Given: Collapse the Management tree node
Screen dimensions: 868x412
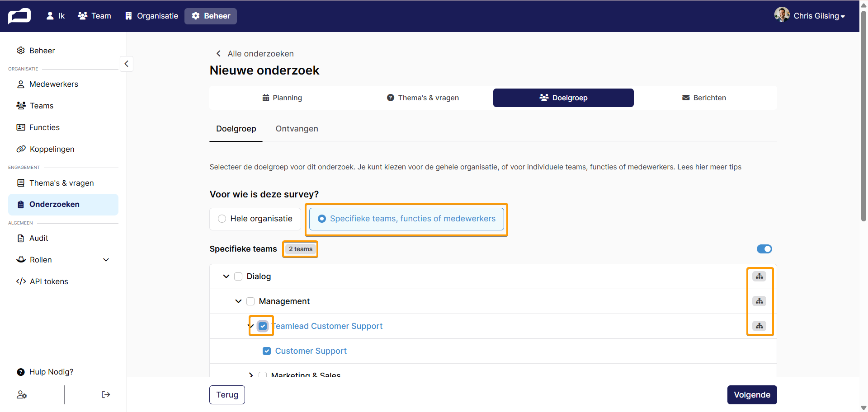Looking at the screenshot, I should click(x=238, y=301).
